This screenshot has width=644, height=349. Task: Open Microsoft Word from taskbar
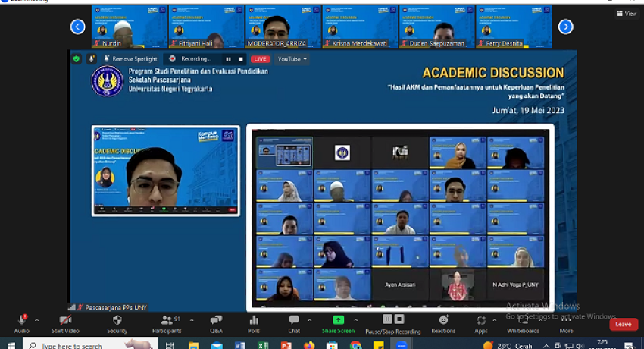point(240,344)
